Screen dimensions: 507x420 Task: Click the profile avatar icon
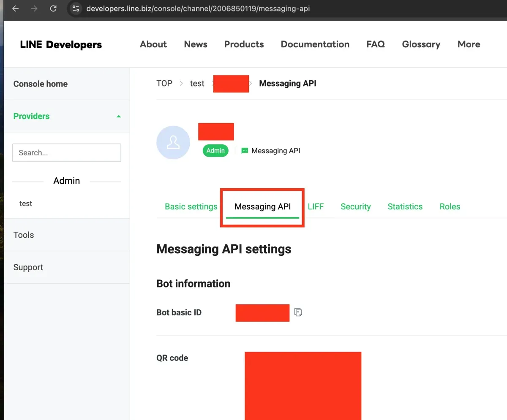[173, 143]
